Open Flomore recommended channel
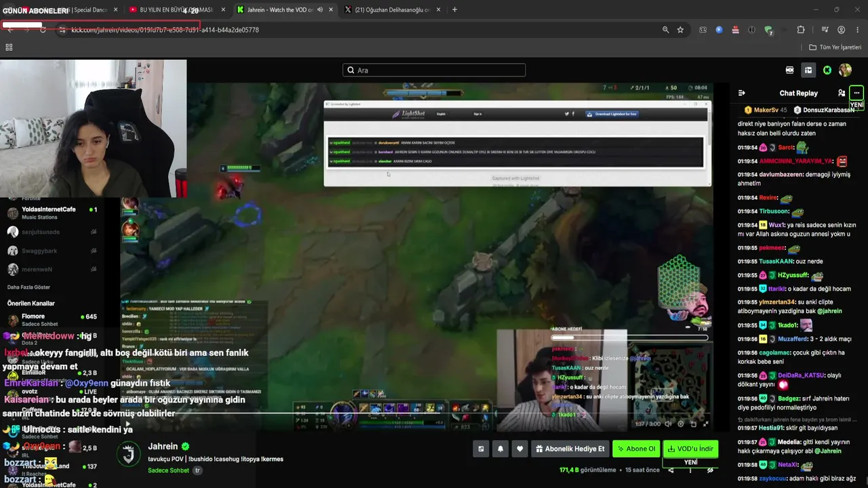868x488 pixels. (53, 320)
